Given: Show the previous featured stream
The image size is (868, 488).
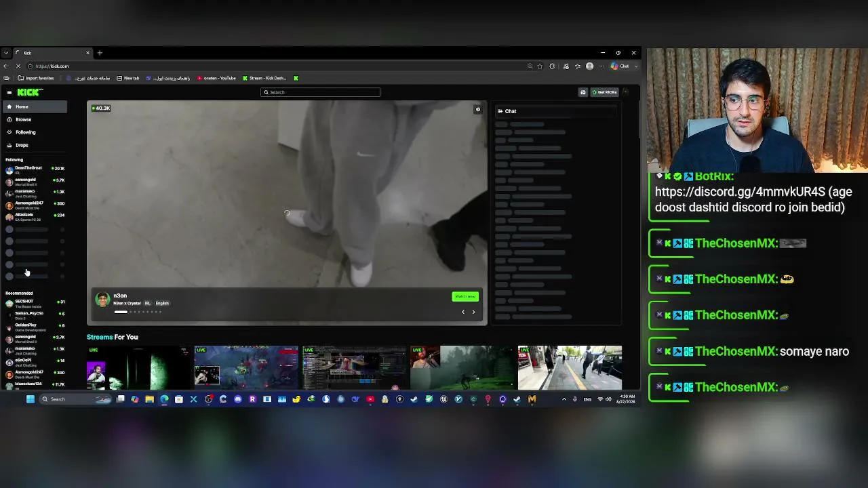Looking at the screenshot, I should click(x=463, y=312).
